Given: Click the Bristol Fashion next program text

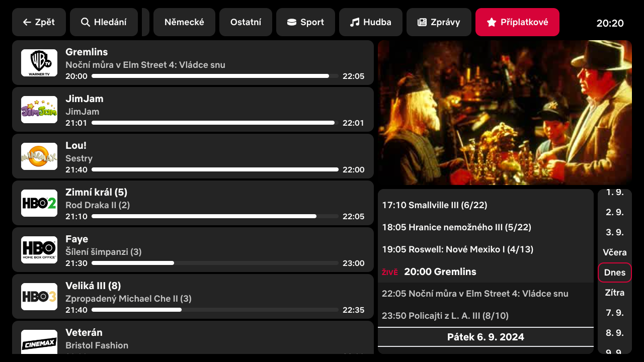Looking at the screenshot, I should coord(97,345).
